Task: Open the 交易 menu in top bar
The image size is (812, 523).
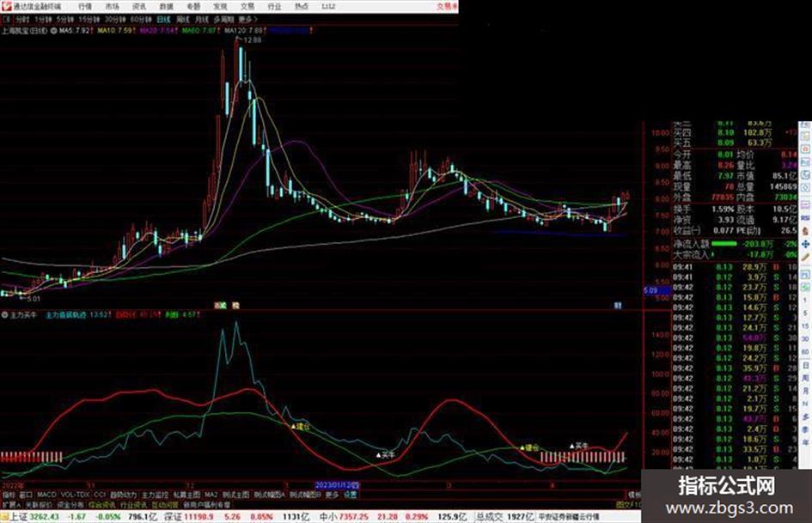Action: [247, 6]
